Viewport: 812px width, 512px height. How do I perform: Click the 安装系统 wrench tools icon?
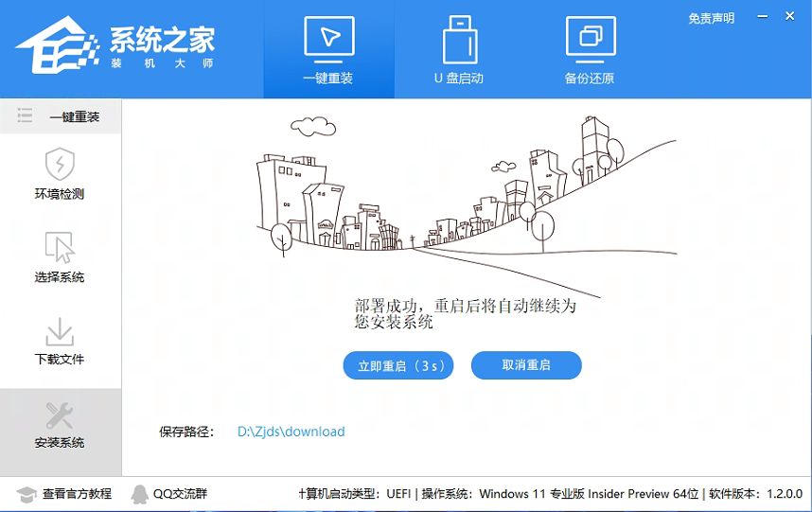[60, 415]
